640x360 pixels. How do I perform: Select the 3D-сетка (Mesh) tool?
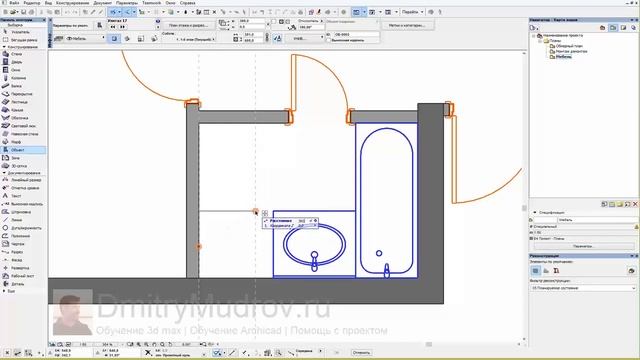[23, 166]
